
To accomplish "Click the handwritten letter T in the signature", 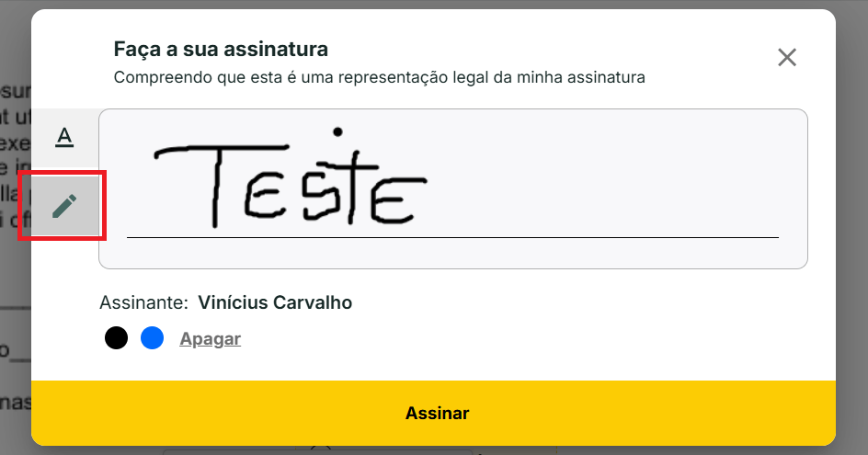I will click(x=212, y=184).
